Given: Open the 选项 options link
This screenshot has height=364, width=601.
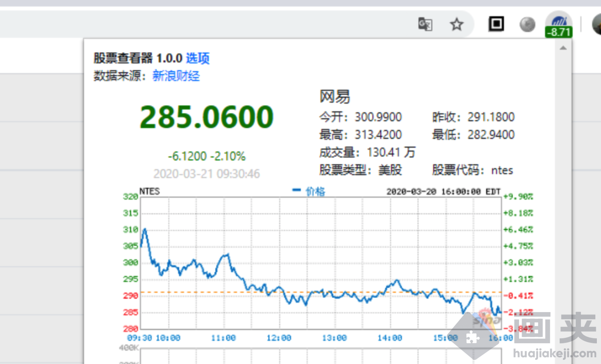Looking at the screenshot, I should pyautogui.click(x=198, y=58).
